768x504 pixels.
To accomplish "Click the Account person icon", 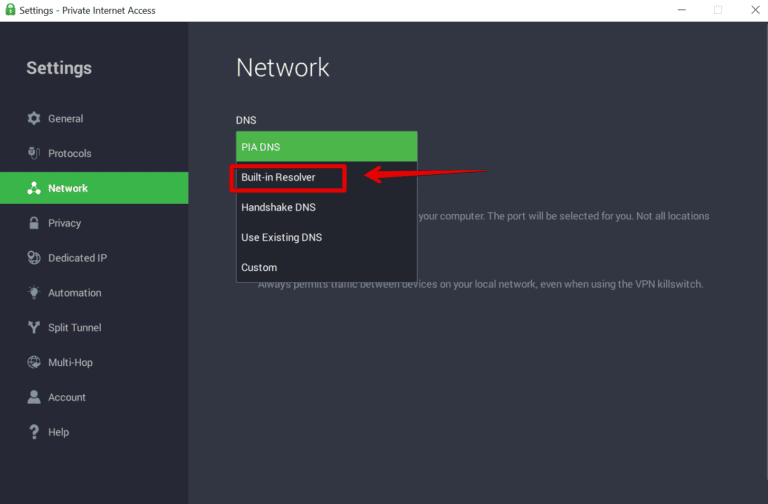I will [x=33, y=397].
